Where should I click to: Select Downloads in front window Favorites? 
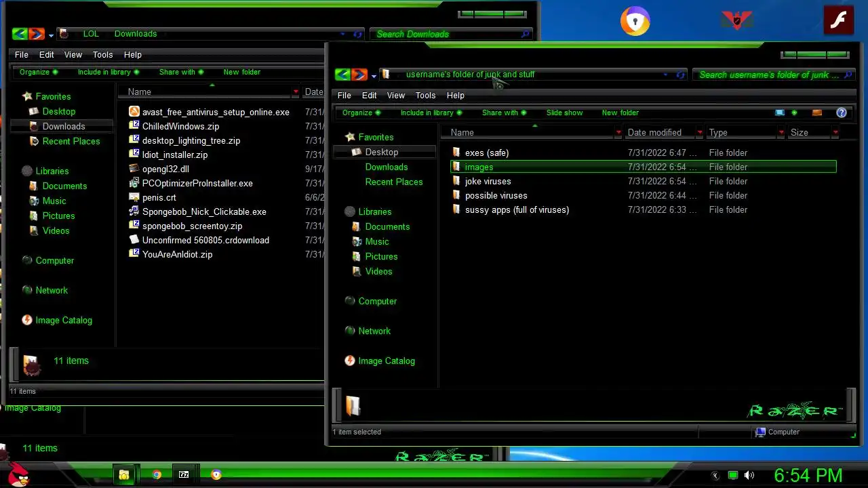pyautogui.click(x=387, y=167)
